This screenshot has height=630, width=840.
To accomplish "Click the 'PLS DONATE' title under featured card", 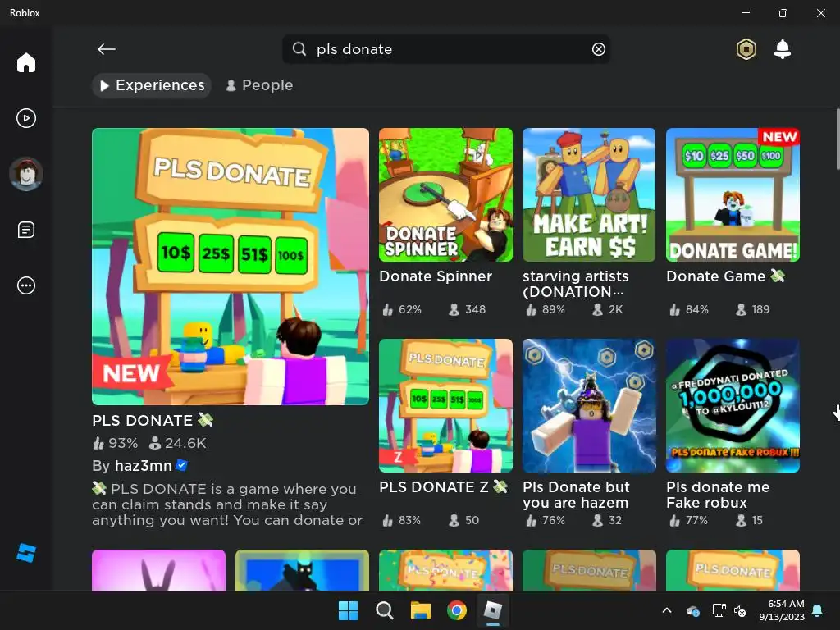I will pyautogui.click(x=153, y=421).
